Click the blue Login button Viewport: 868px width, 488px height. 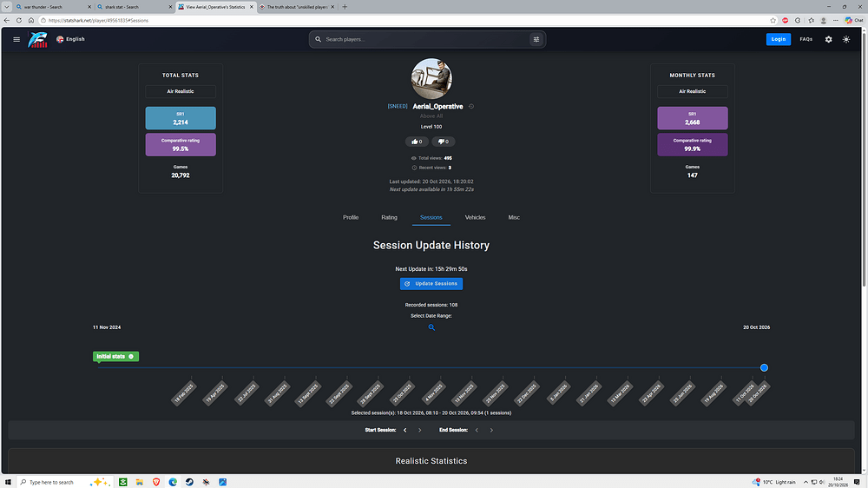779,39
